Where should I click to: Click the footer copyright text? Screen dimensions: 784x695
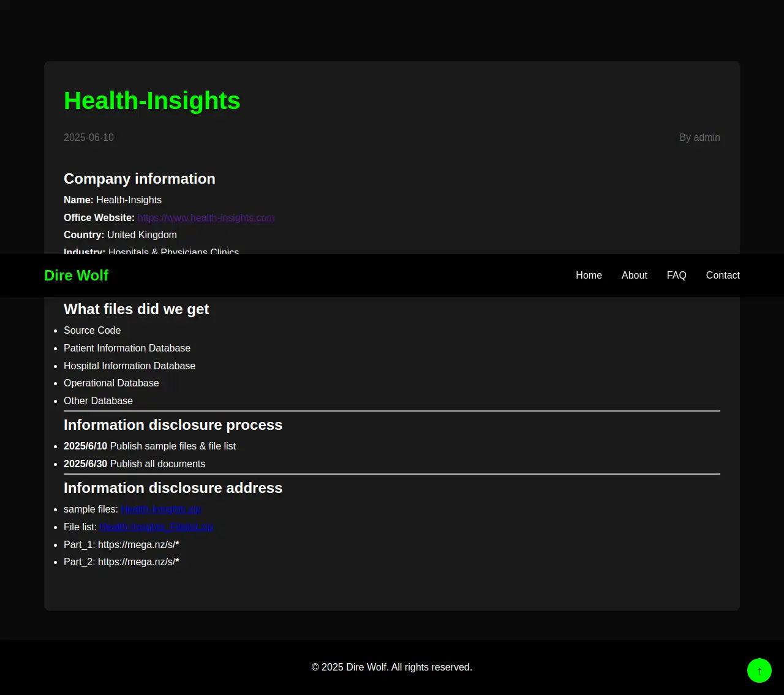[391, 667]
